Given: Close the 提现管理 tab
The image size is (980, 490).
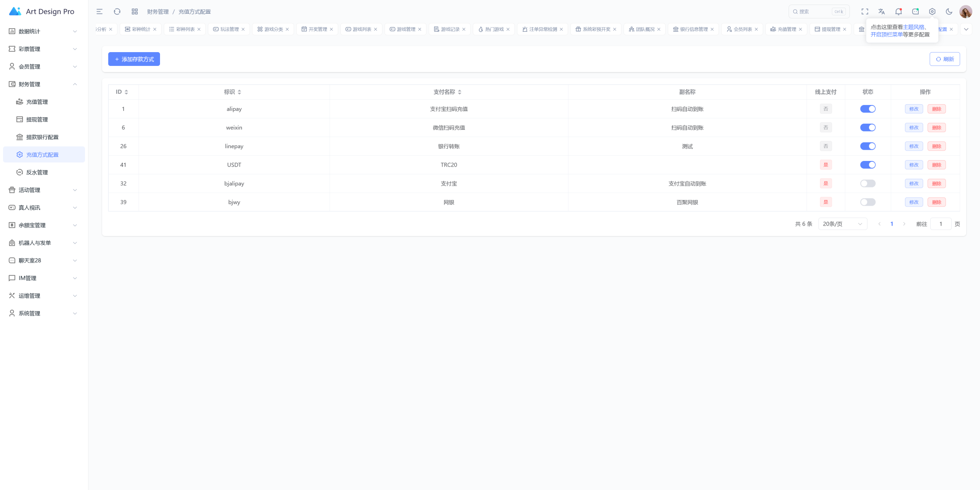Looking at the screenshot, I should 844,29.
